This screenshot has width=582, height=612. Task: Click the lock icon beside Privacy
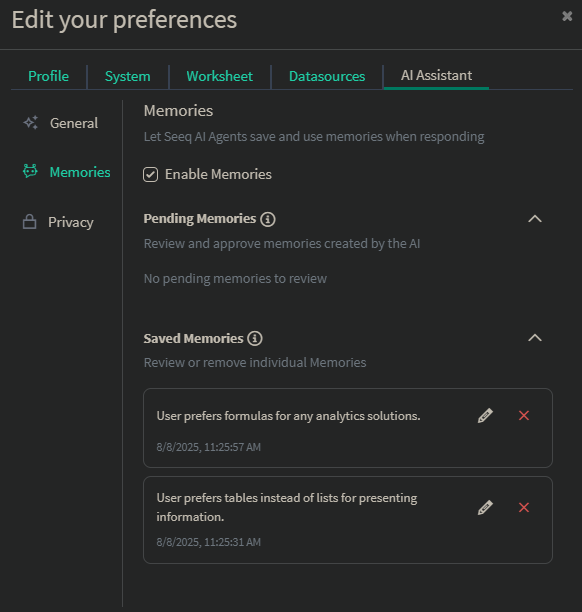(29, 222)
